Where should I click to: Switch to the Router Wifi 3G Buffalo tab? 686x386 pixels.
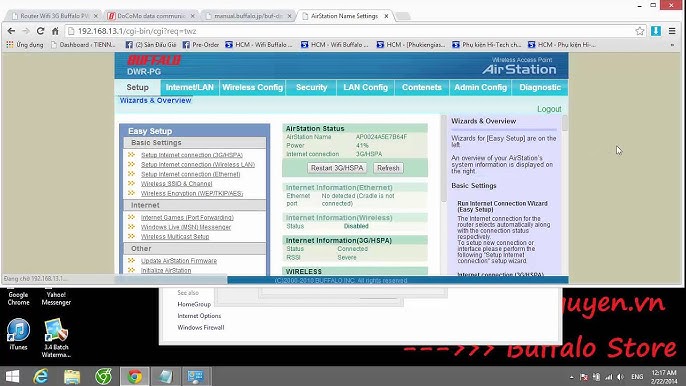54,16
